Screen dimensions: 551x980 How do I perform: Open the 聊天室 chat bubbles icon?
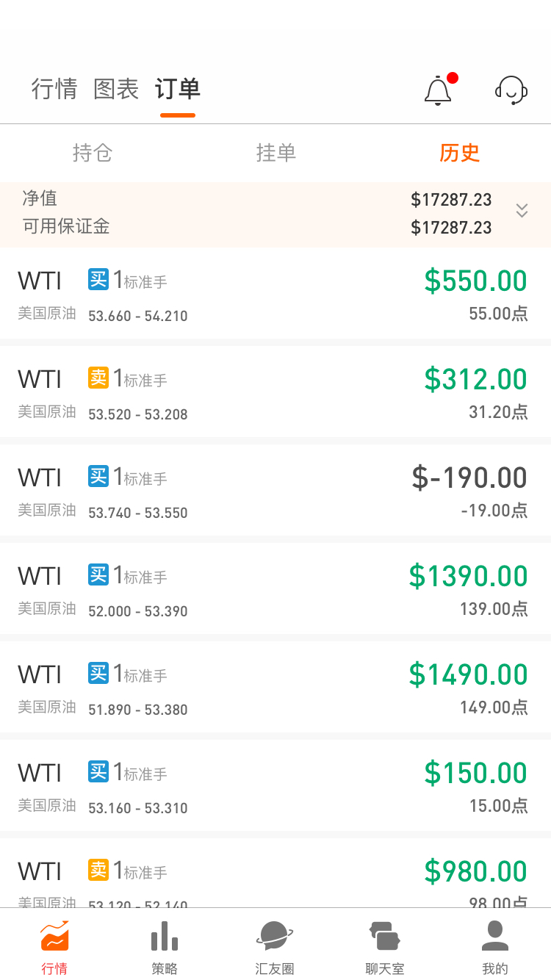385,937
